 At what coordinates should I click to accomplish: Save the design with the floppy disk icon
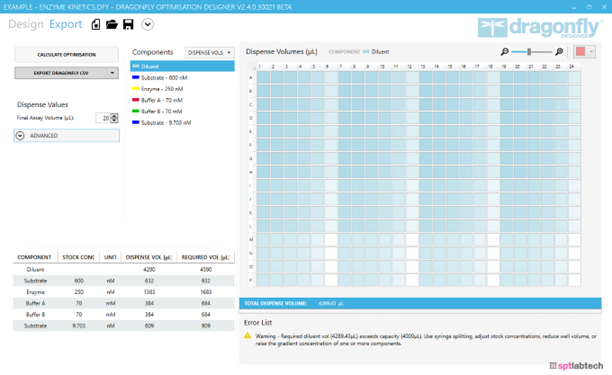128,25
